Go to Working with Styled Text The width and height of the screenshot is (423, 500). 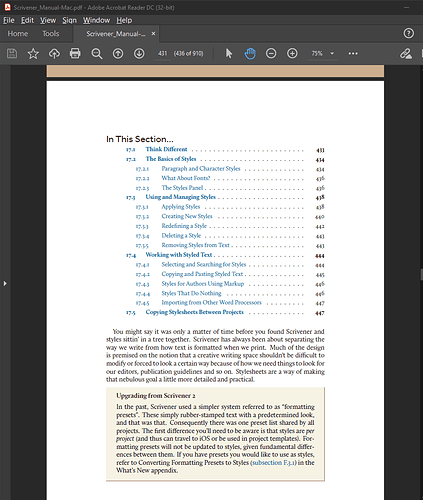(179, 255)
